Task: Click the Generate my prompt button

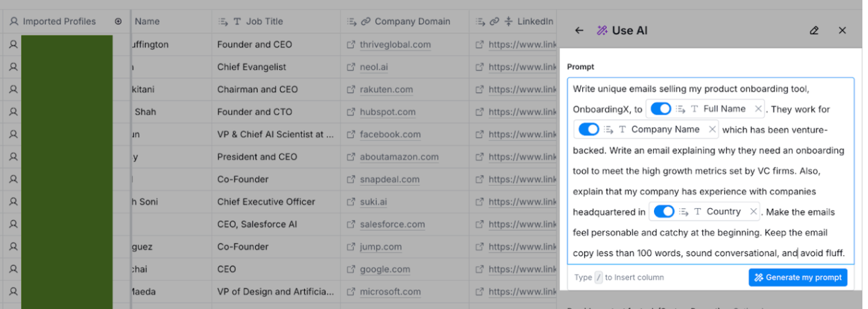Action: pos(798,277)
